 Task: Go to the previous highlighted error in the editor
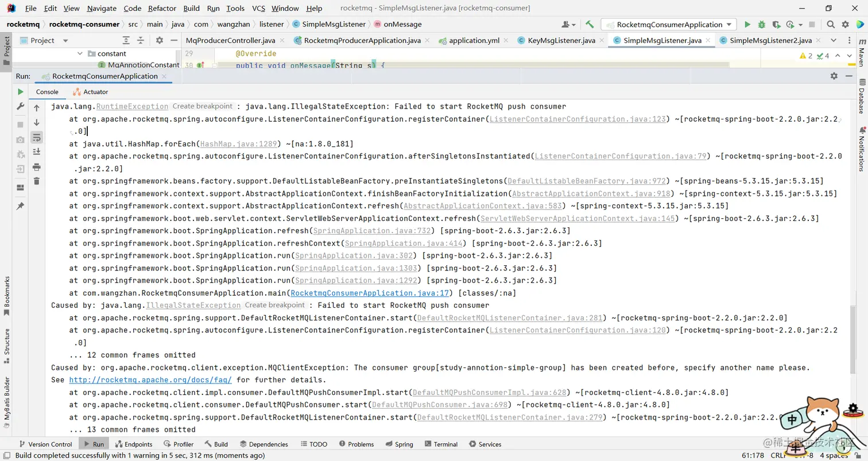click(838, 56)
